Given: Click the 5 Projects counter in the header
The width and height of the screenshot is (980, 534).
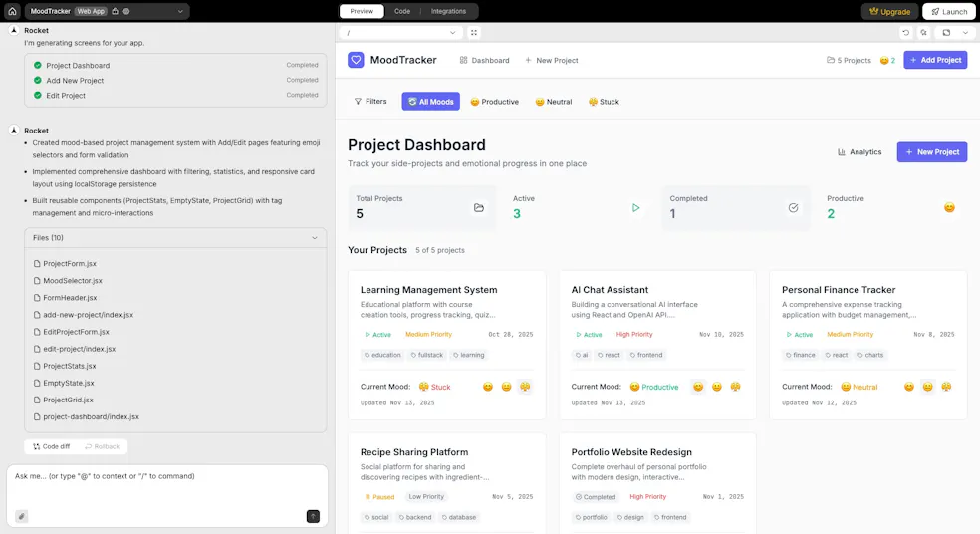Looking at the screenshot, I should 849,60.
